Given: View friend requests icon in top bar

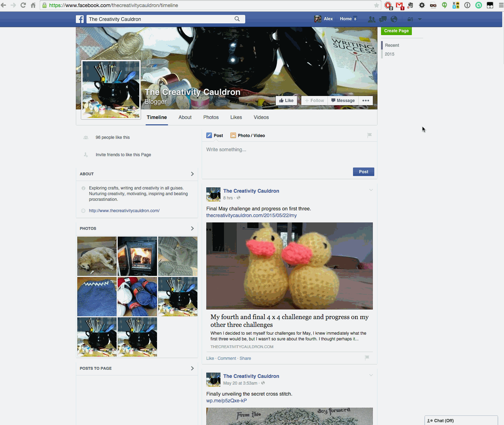Looking at the screenshot, I should 371,19.
